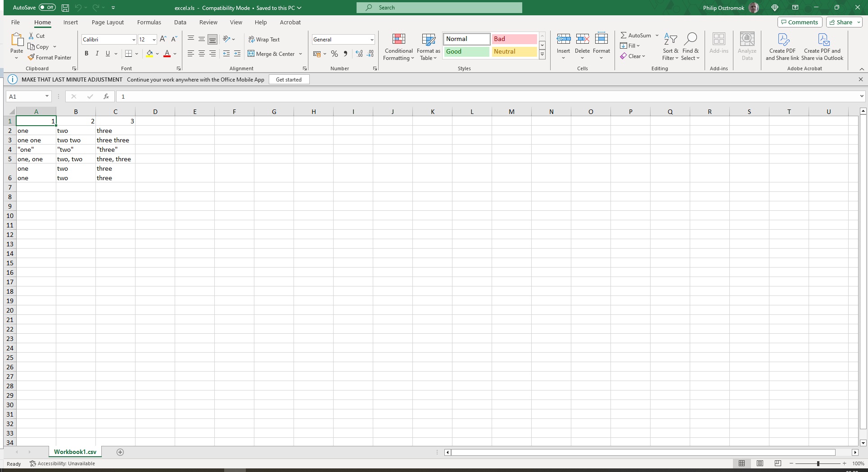Apply Comma Style format

tap(345, 54)
